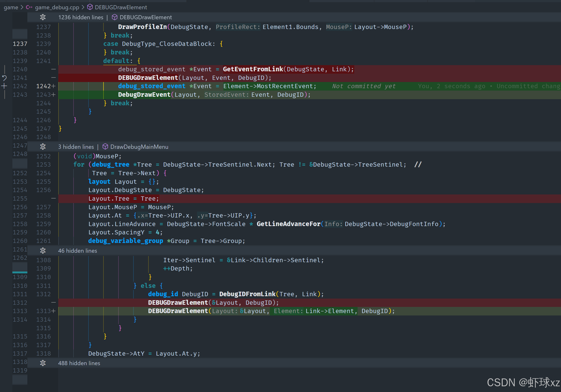Open the game folder breadcrumb

(x=11, y=7)
